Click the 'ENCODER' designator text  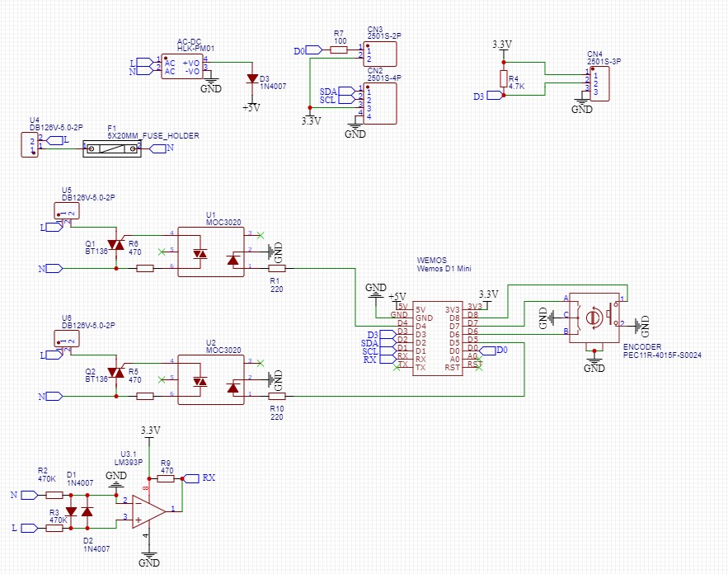click(x=642, y=347)
